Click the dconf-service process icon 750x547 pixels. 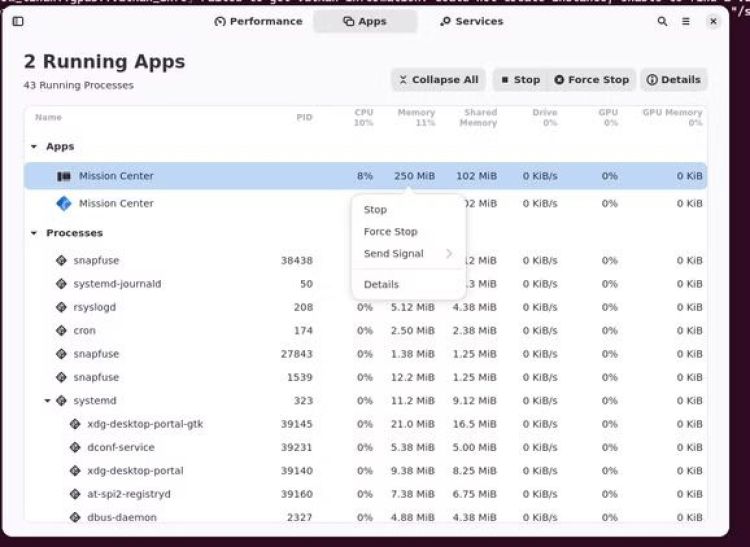tap(75, 447)
